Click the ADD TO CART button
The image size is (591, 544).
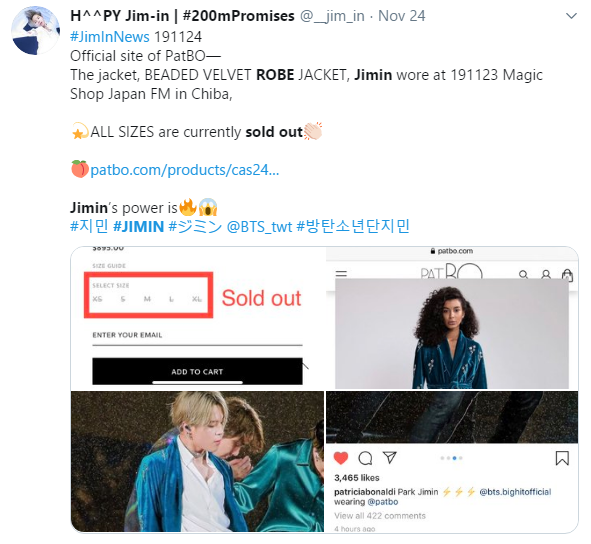point(197,371)
